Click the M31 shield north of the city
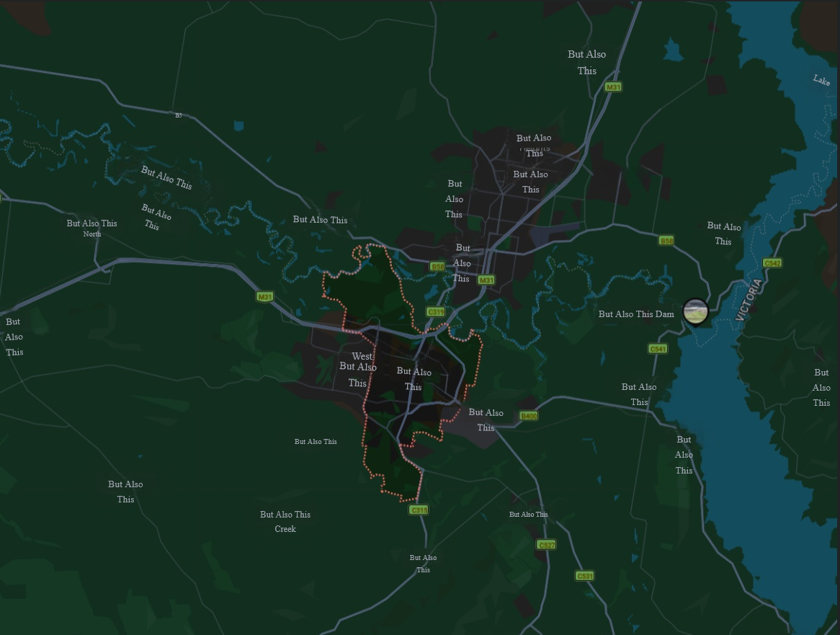840x635 pixels. pyautogui.click(x=613, y=87)
